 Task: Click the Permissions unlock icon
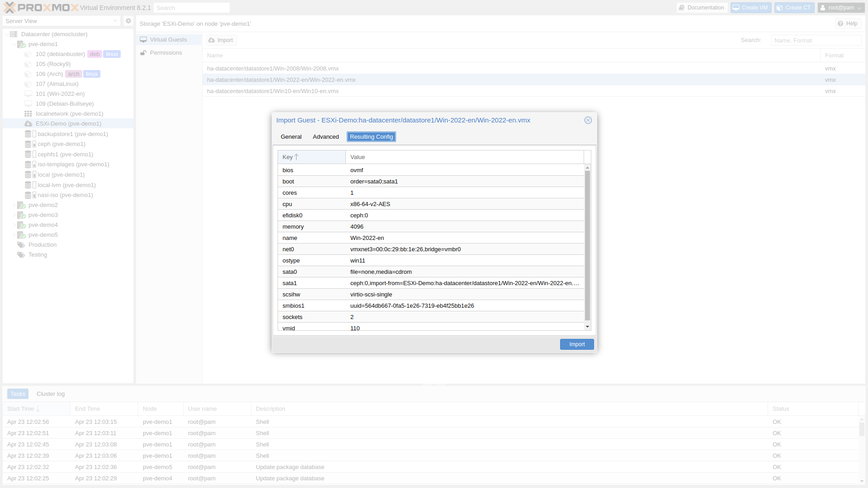click(x=143, y=53)
